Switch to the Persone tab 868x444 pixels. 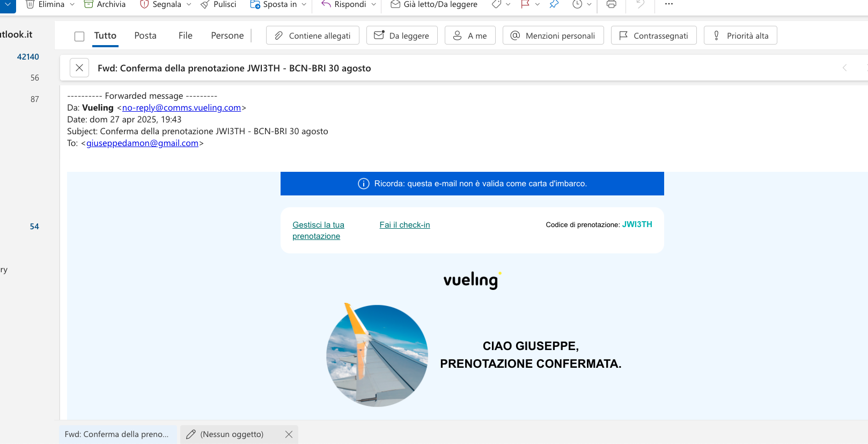coord(227,35)
